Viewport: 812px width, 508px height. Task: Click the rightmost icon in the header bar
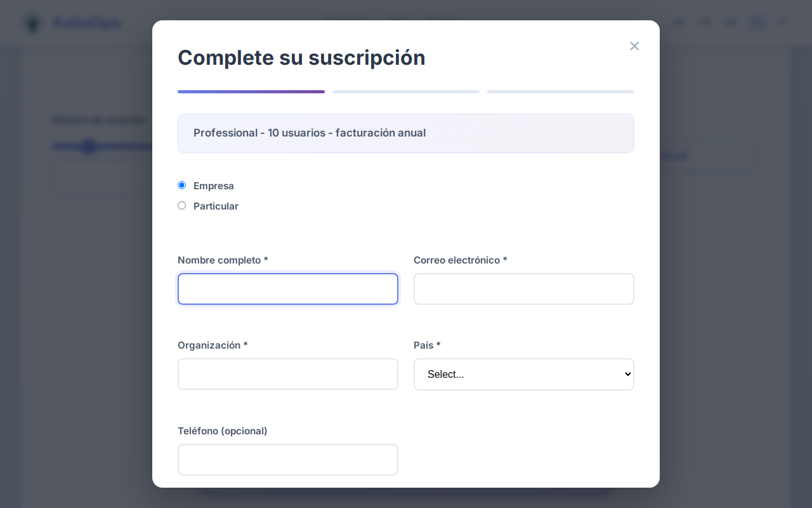click(782, 22)
